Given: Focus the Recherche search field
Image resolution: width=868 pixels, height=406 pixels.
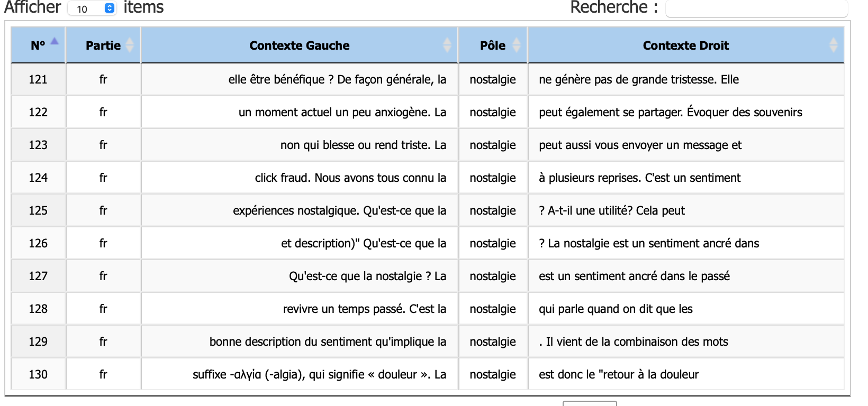Looking at the screenshot, I should click(756, 8).
